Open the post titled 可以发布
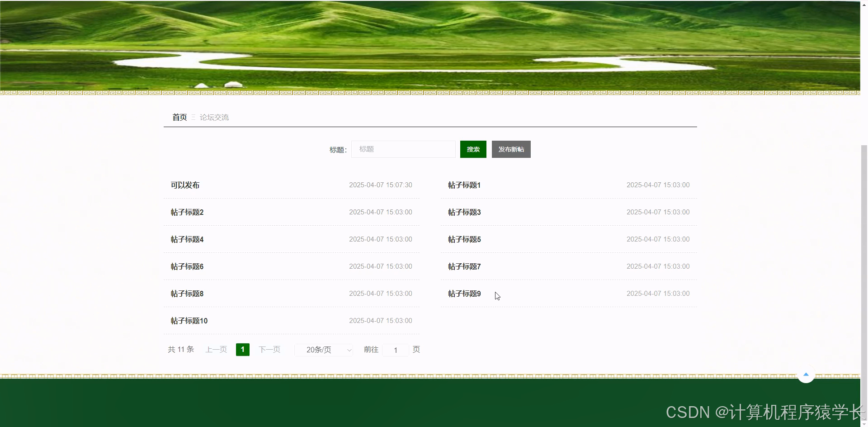868x427 pixels. click(185, 185)
